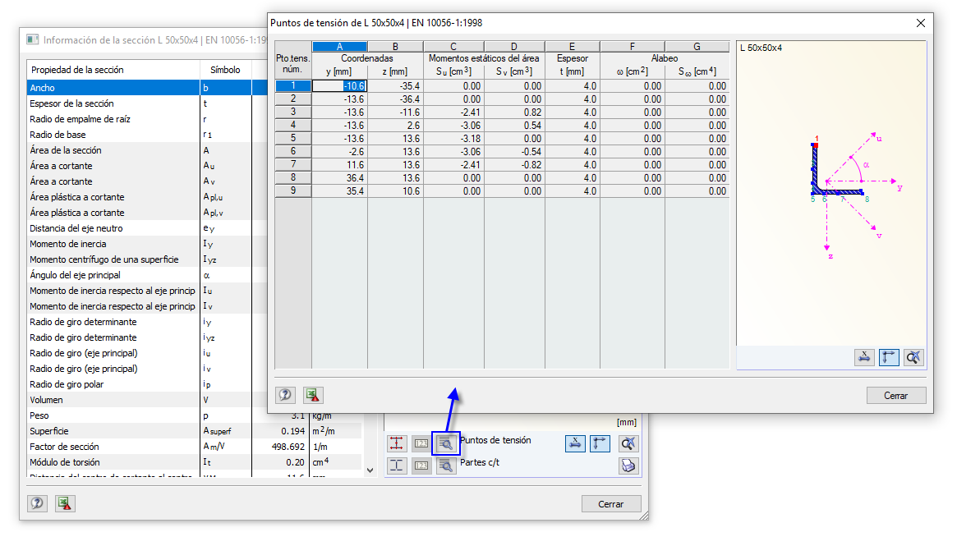The width and height of the screenshot is (980, 546).
Task: Click help icon in Puntos de tensión dialog
Action: [286, 395]
